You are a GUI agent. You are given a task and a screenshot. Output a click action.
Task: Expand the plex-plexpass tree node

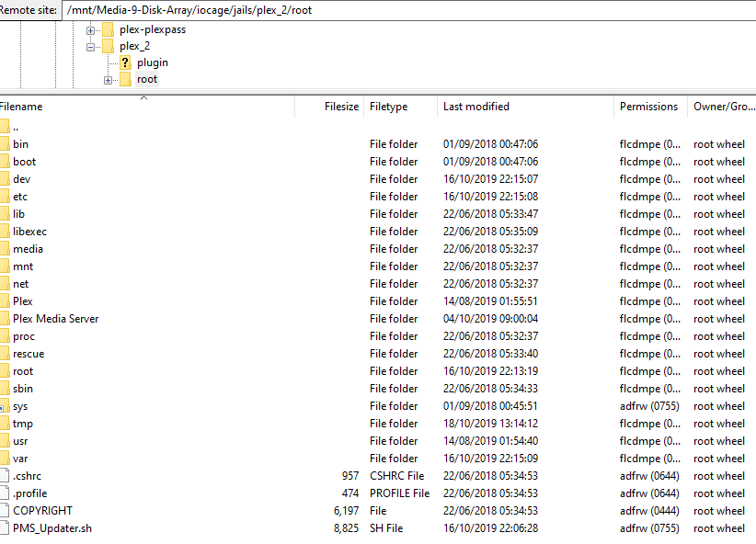pos(90,30)
